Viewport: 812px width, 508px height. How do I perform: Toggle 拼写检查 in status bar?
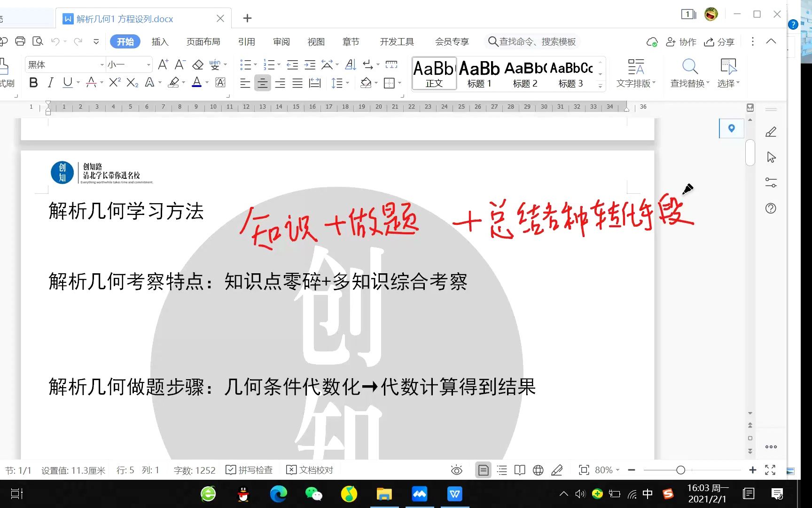click(x=249, y=470)
